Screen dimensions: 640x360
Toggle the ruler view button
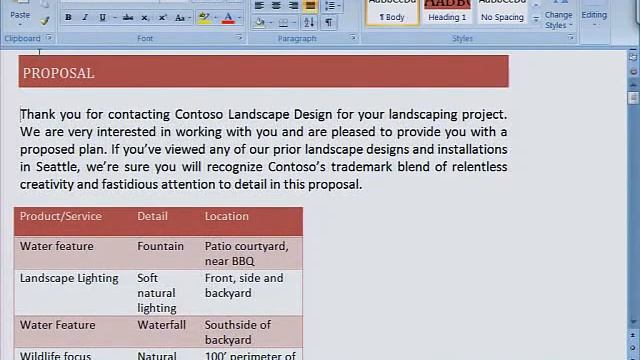point(633,58)
